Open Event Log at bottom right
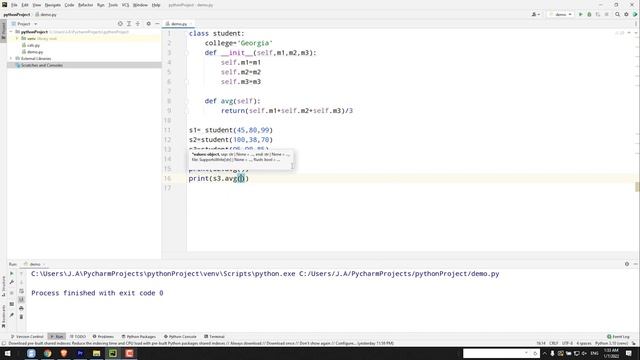Screen dimensions: 640x360 point(618,337)
